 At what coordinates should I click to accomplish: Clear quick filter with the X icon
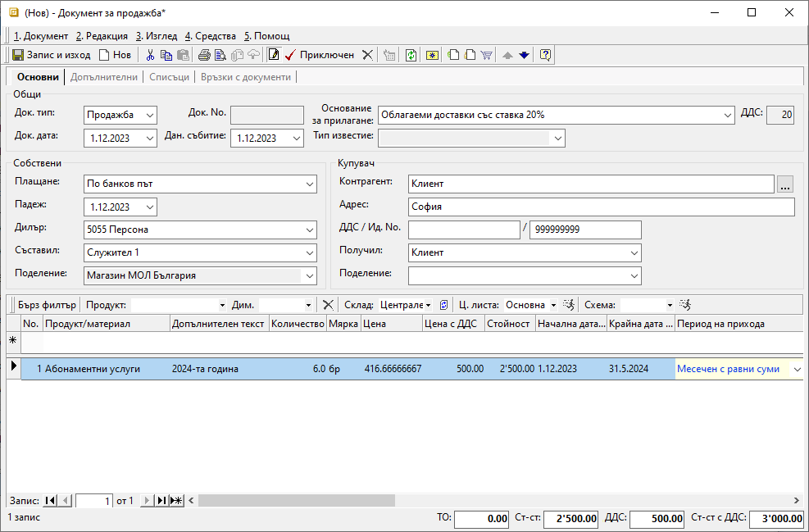(x=328, y=305)
